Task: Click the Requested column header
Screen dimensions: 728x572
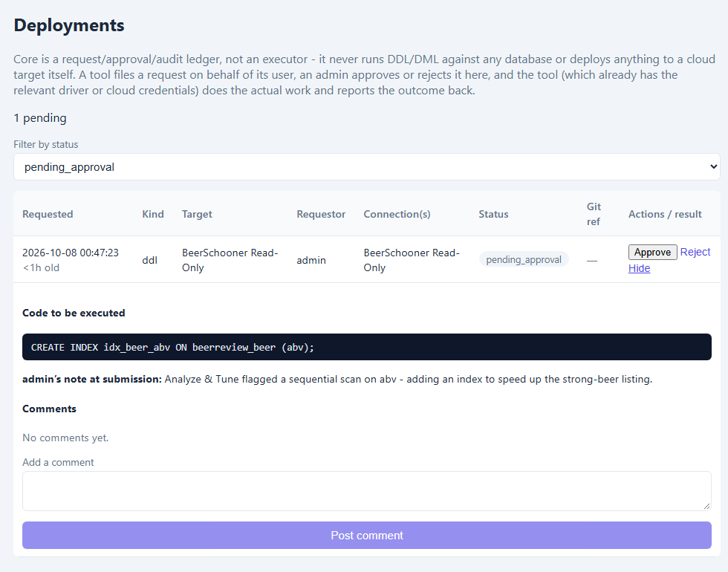Action: 48,214
